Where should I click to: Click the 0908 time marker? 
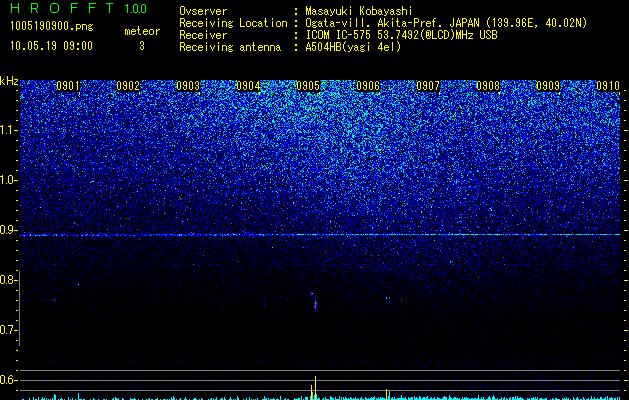(488, 86)
